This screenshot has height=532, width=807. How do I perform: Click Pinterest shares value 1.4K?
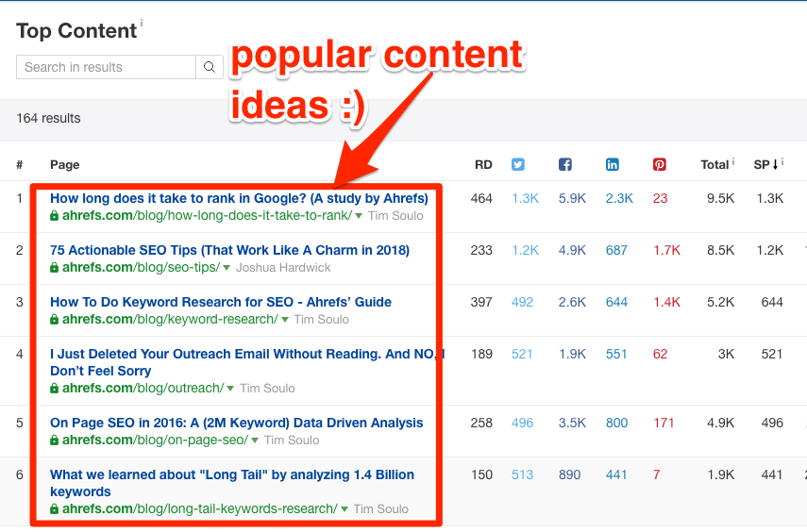click(x=667, y=303)
